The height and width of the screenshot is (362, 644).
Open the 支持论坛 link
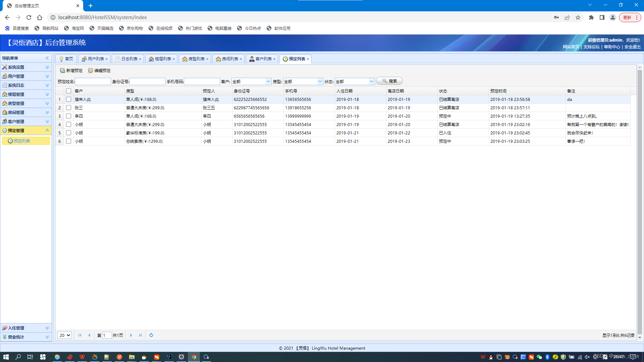[x=591, y=47]
